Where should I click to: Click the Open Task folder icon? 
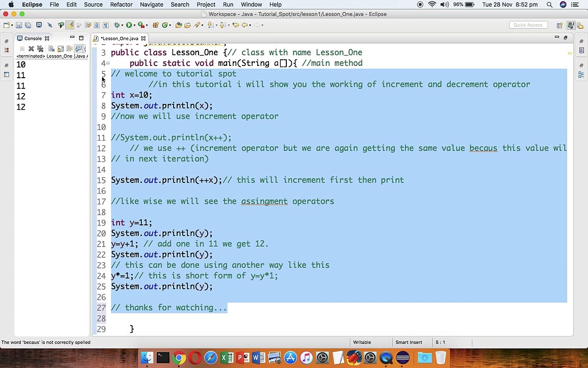187,25
